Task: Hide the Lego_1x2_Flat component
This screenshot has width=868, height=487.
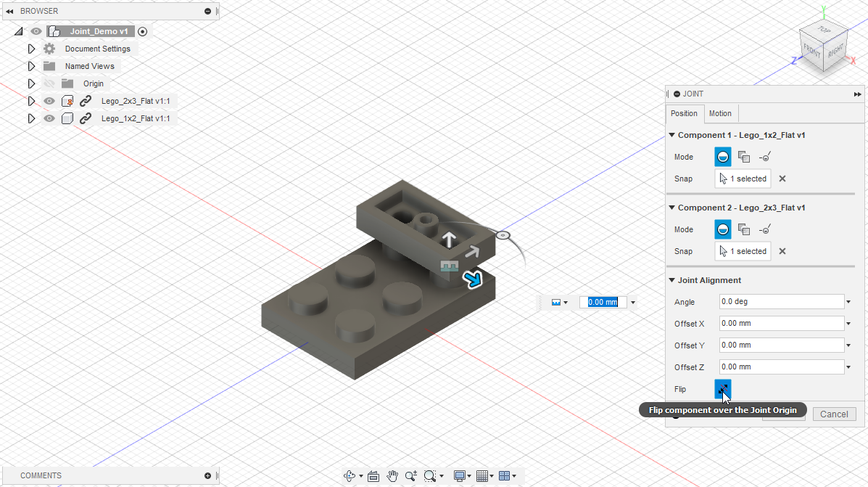Action: (49, 118)
